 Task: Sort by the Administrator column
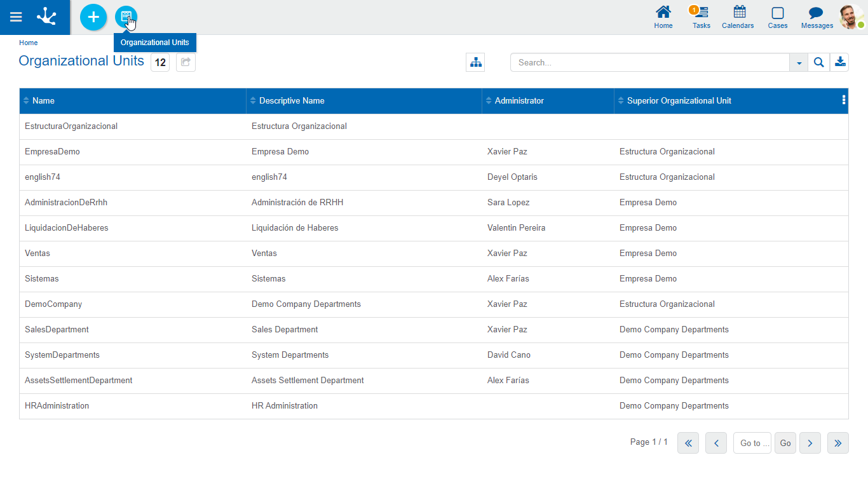[548, 101]
